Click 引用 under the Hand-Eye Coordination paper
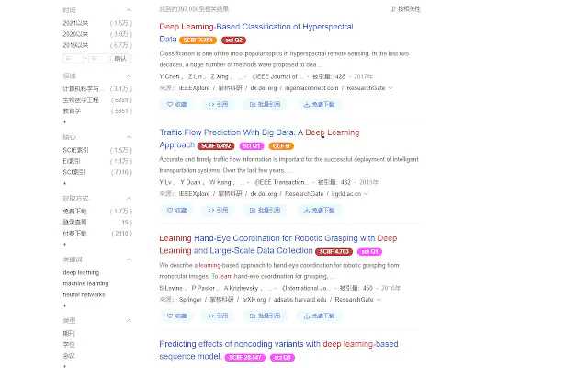 219,316
